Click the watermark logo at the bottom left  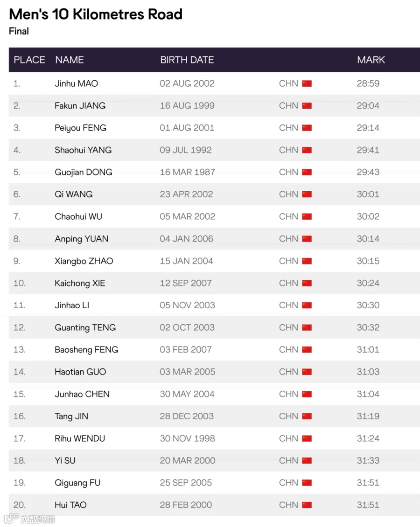tap(29, 519)
